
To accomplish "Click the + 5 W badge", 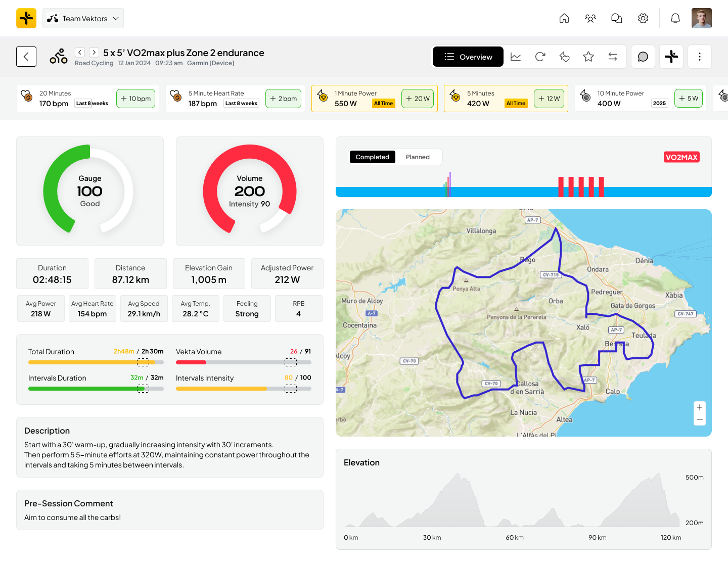I will click(x=689, y=99).
